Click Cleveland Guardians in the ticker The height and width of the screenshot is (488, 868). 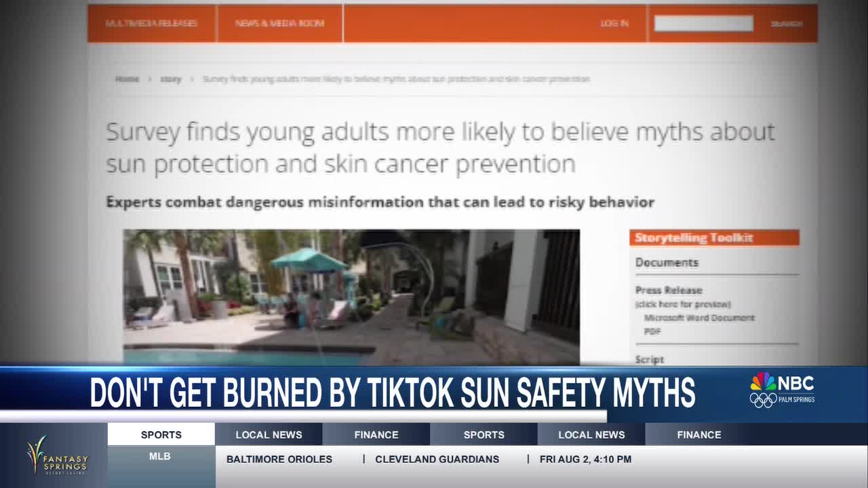tap(437, 459)
